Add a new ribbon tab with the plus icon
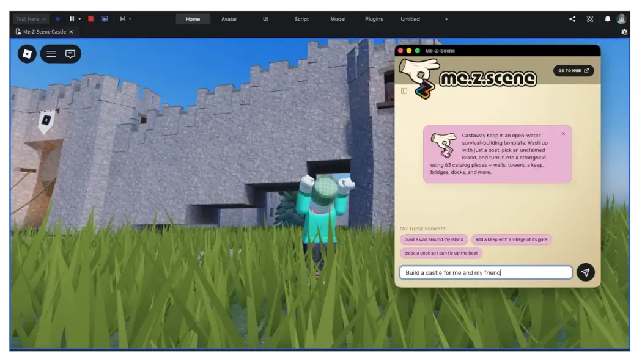The height and width of the screenshot is (364, 642). point(446,19)
